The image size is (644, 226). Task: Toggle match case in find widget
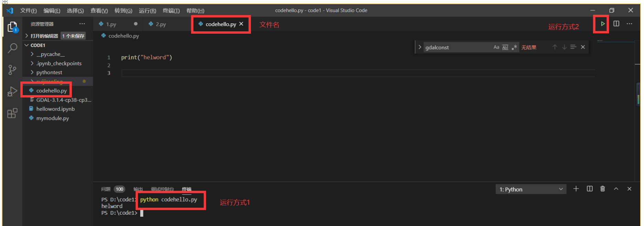point(496,47)
